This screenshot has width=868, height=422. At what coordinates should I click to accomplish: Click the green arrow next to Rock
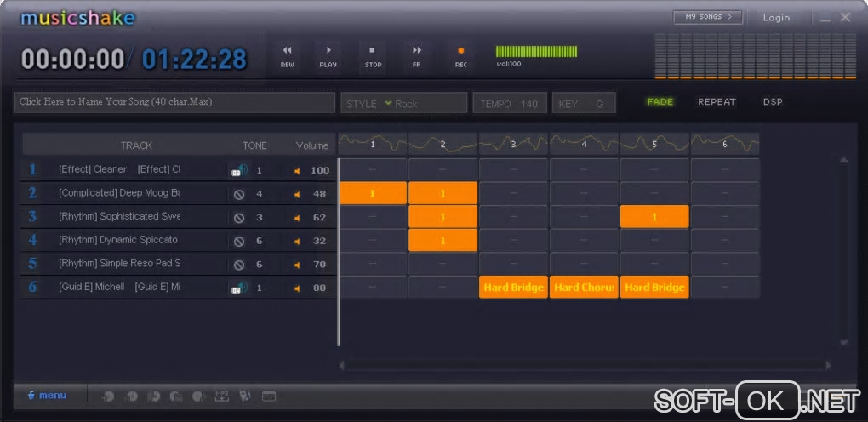pos(388,103)
